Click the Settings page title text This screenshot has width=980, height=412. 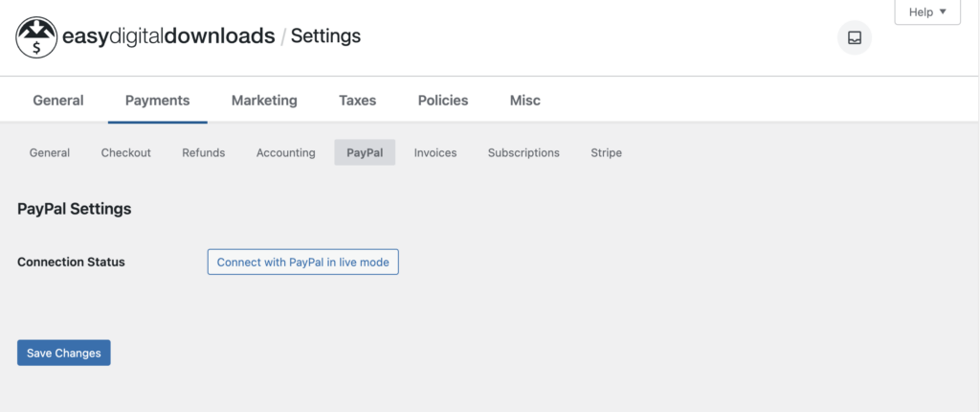point(325,36)
